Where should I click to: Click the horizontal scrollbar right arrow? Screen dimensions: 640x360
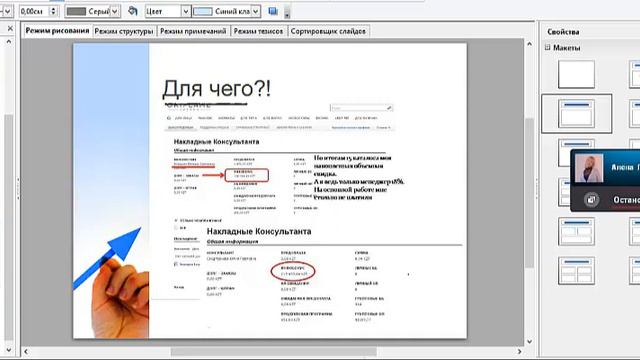click(519, 351)
